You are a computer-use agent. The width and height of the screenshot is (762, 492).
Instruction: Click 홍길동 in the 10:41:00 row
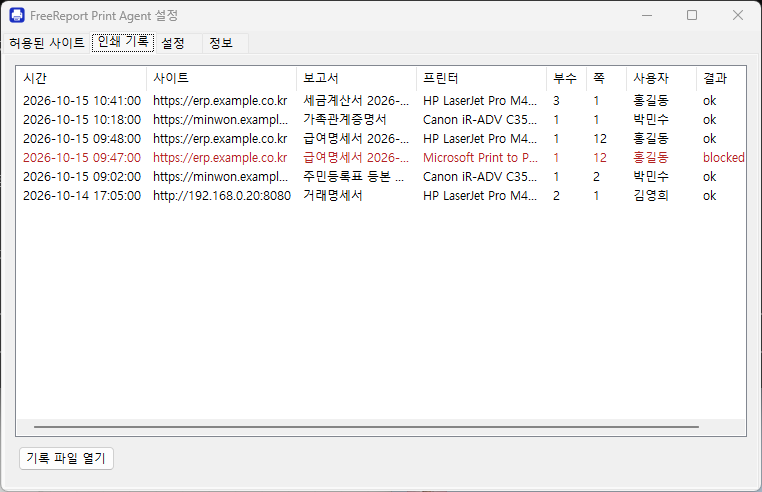click(x=651, y=101)
